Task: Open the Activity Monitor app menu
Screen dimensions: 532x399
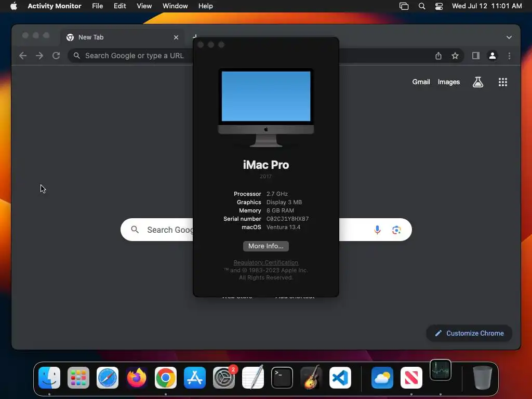Action: tap(54, 6)
